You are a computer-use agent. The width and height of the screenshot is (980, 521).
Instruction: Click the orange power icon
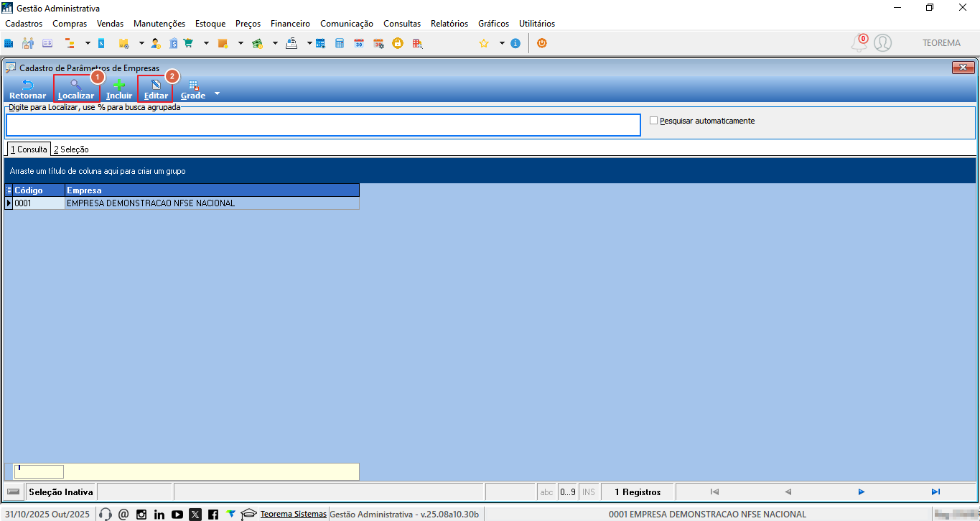click(x=542, y=43)
